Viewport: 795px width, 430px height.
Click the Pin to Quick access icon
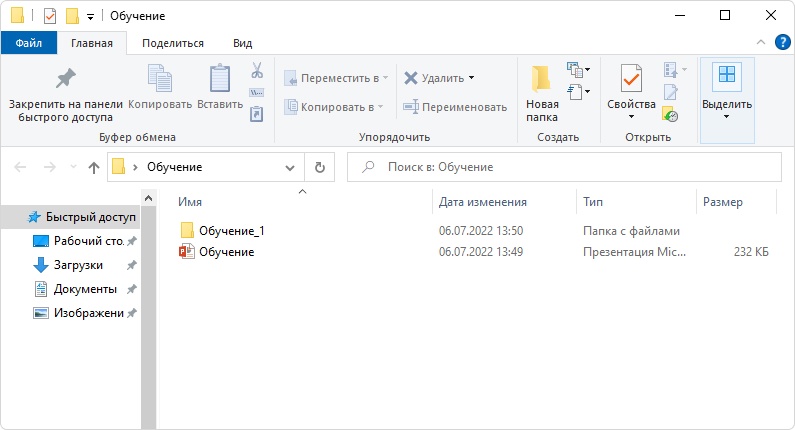coord(65,79)
